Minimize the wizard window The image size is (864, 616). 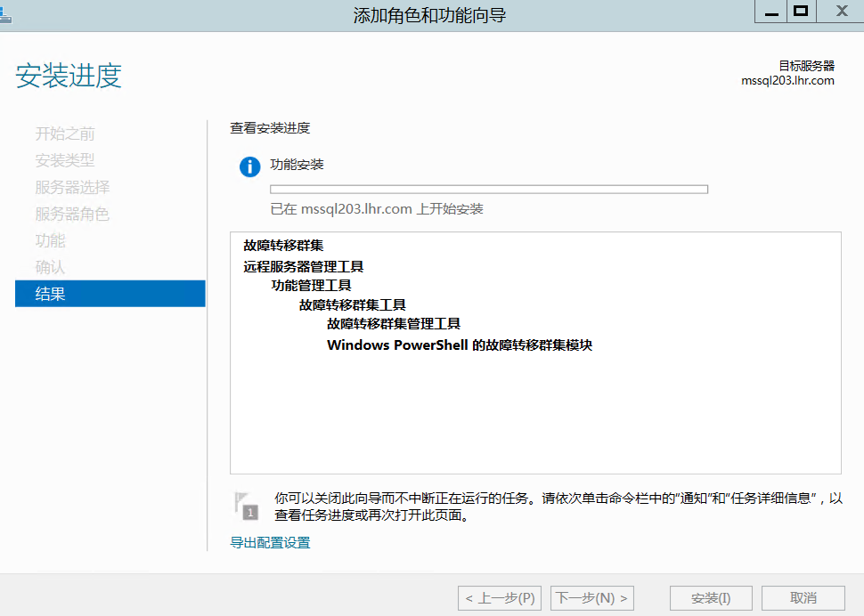click(x=771, y=12)
